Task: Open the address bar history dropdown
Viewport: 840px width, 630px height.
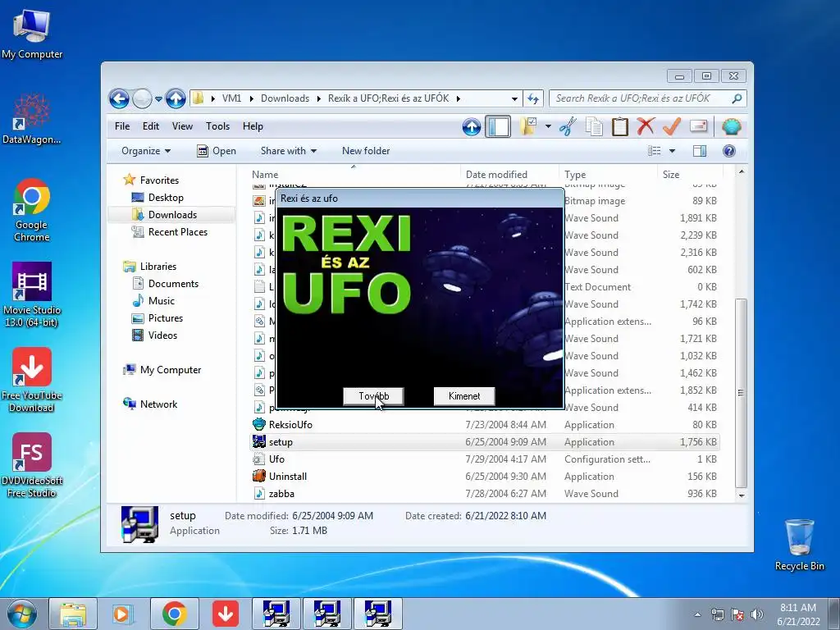Action: 514,98
